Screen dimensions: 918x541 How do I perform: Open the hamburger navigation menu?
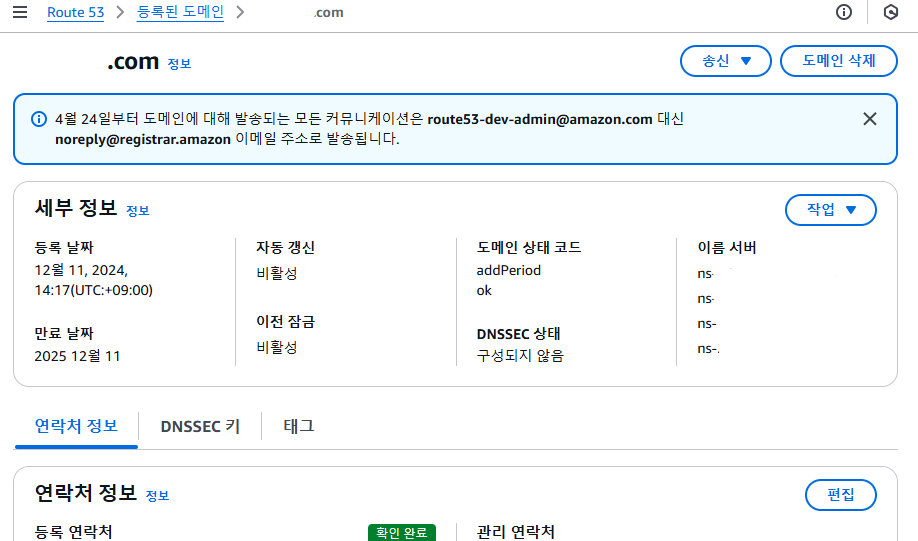[20, 12]
